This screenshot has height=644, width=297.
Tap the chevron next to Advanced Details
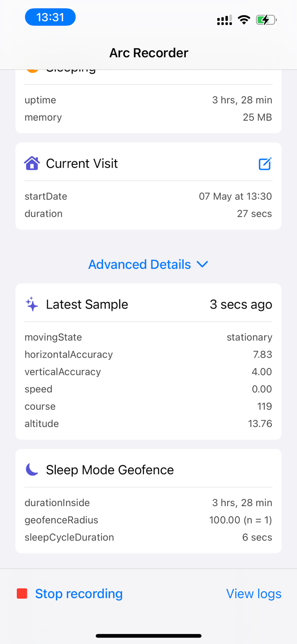[202, 264]
